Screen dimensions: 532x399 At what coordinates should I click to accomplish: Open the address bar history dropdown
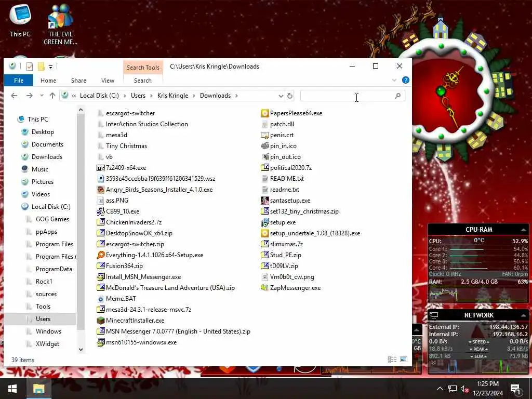click(281, 96)
